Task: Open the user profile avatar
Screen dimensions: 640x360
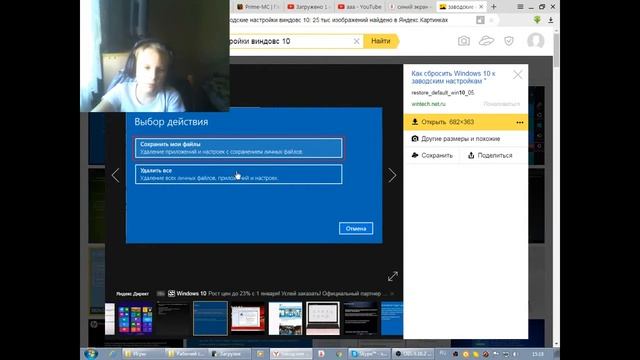Action: [536, 41]
